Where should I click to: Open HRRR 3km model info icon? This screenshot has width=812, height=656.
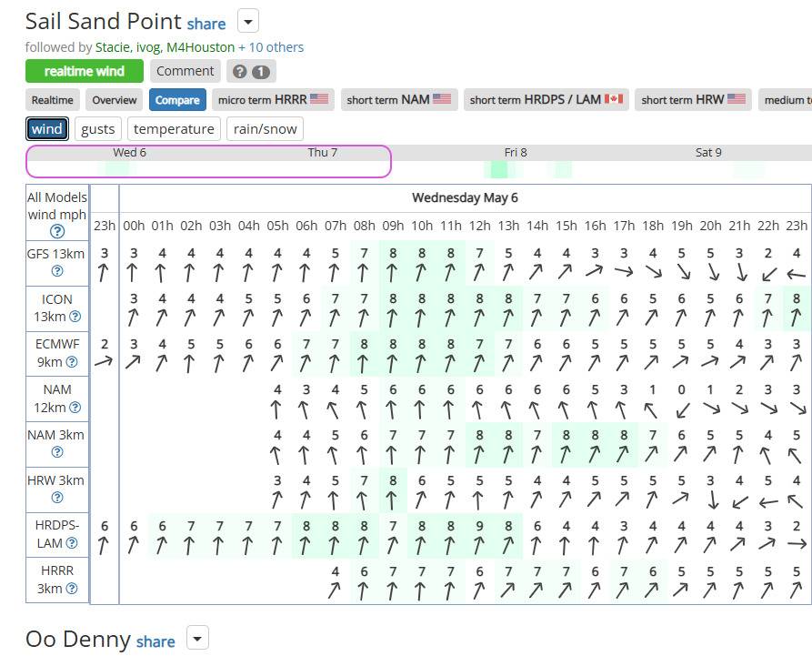(x=72, y=589)
